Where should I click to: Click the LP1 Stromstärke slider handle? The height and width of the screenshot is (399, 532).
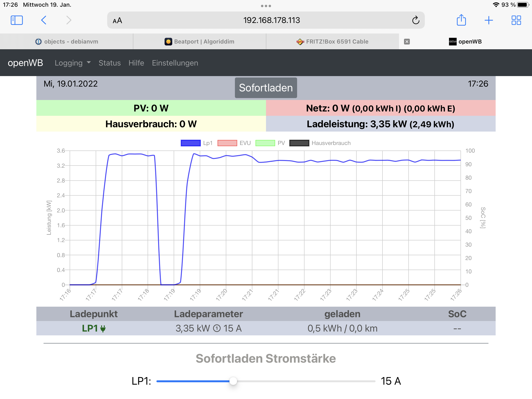point(233,381)
